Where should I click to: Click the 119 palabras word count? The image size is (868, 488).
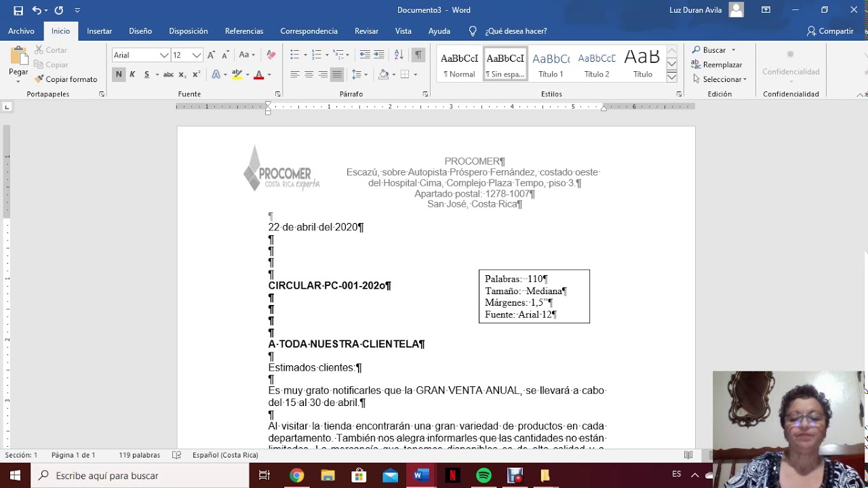click(x=140, y=455)
